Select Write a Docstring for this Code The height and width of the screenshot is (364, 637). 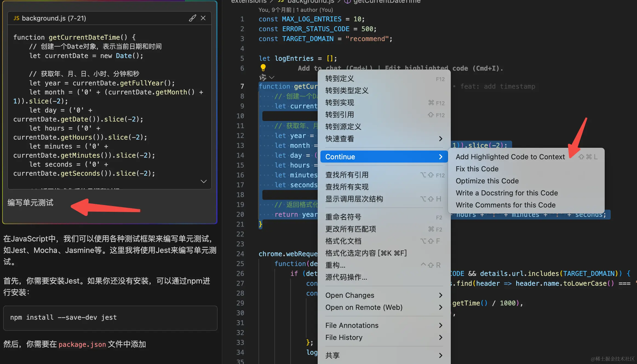click(x=507, y=193)
